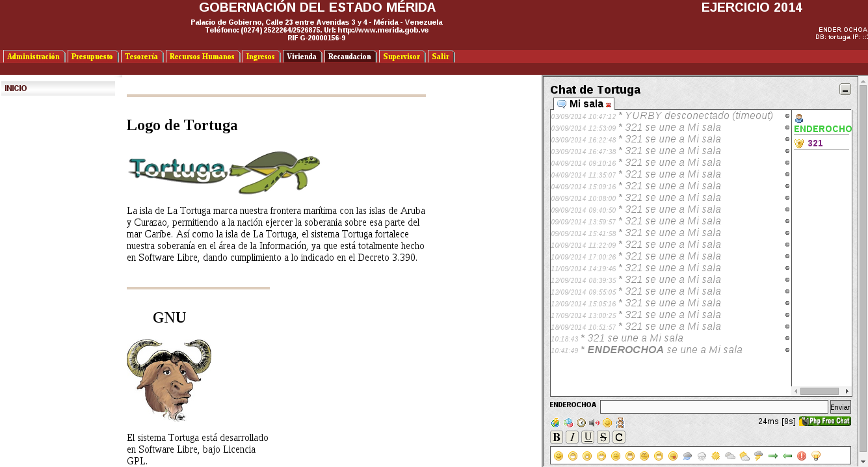
Task: Insert the partly sunny cloud emoticon
Action: coord(744,456)
